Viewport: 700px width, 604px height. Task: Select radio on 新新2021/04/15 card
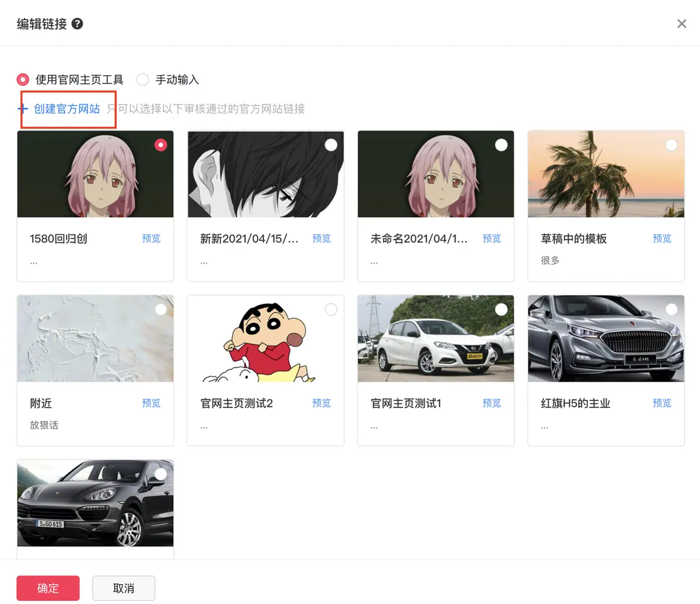[331, 145]
